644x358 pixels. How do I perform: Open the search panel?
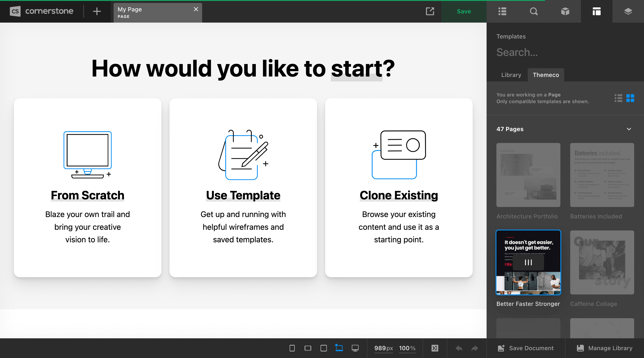534,11
